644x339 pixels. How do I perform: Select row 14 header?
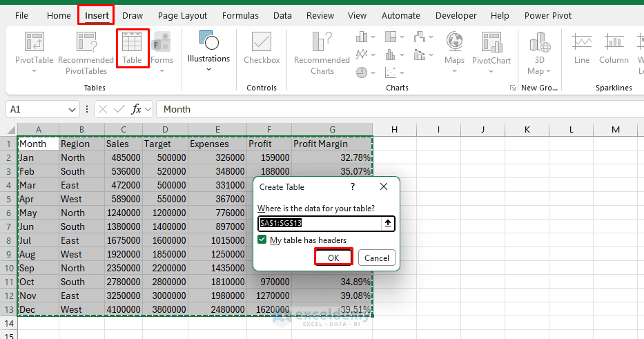pyautogui.click(x=8, y=323)
